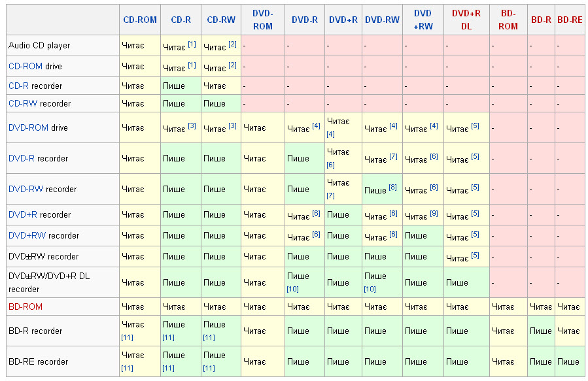The height and width of the screenshot is (381, 588).
Task: Open footnote [5] in the DVD-ROM drive row
Action: pyautogui.click(x=475, y=126)
